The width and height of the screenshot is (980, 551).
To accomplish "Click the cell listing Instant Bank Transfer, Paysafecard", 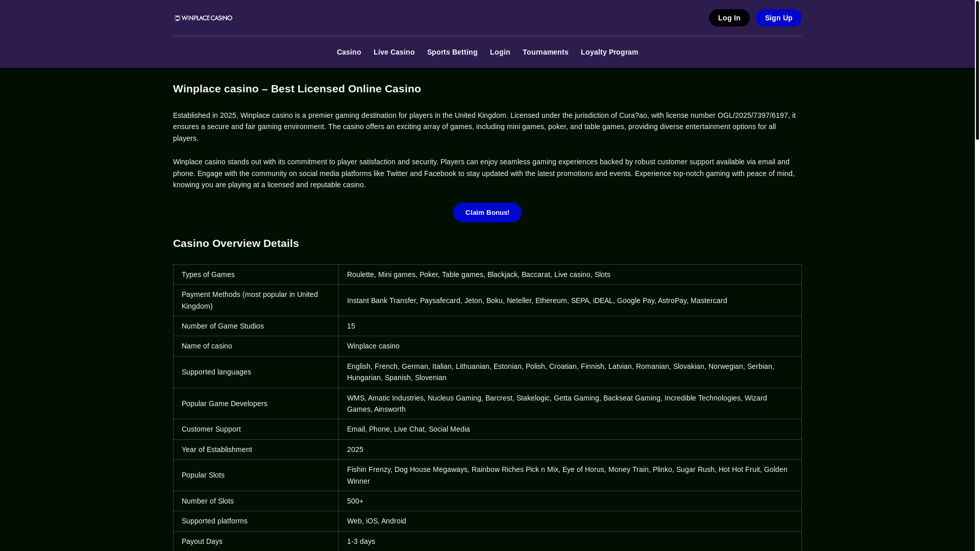I will 570,300.
